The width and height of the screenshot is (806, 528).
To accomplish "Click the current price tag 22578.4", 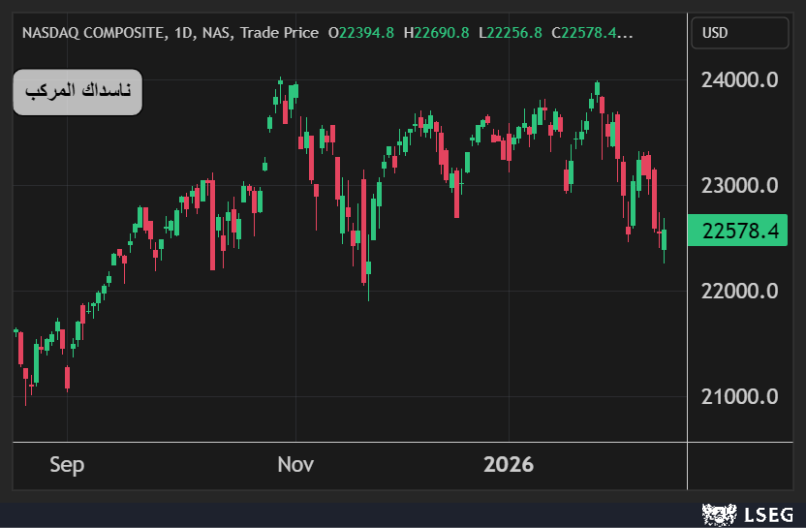I will (738, 231).
